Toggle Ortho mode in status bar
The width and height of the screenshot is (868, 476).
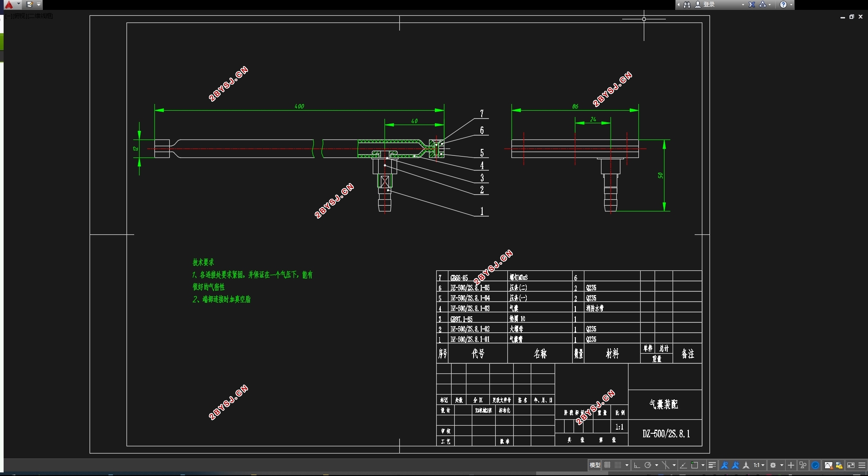pos(637,465)
